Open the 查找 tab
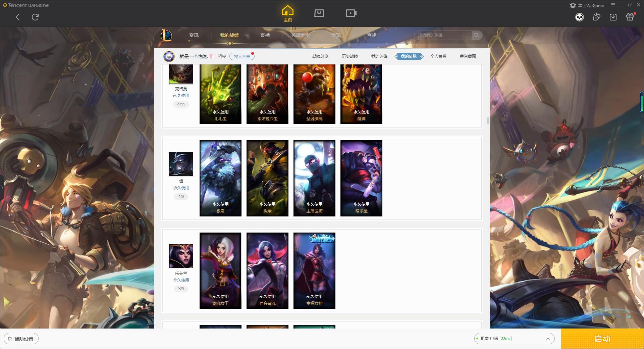The image size is (644, 349). 372,35
